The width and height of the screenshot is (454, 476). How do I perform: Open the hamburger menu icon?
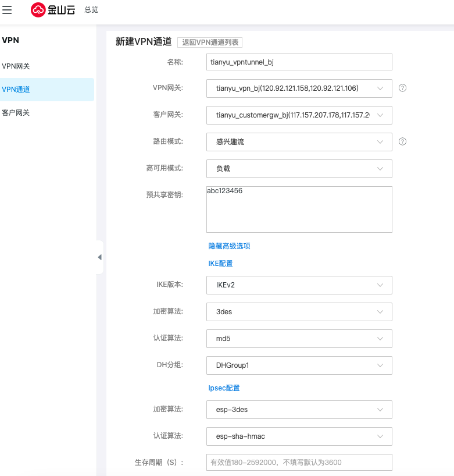coord(8,10)
